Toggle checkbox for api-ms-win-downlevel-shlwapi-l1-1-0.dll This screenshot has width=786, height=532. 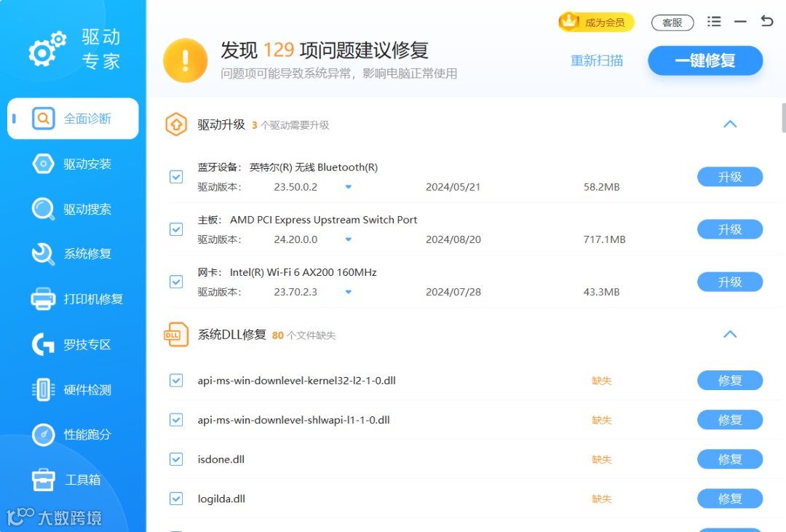[176, 420]
